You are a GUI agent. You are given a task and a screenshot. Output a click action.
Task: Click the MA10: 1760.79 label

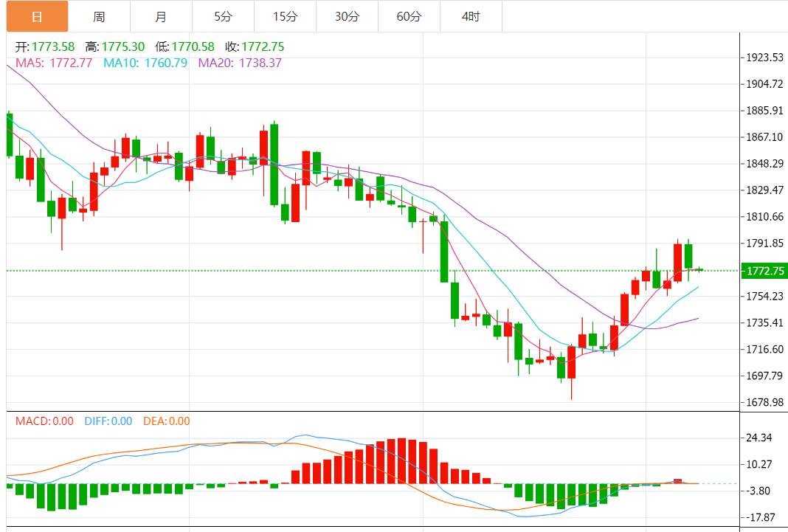pyautogui.click(x=145, y=63)
